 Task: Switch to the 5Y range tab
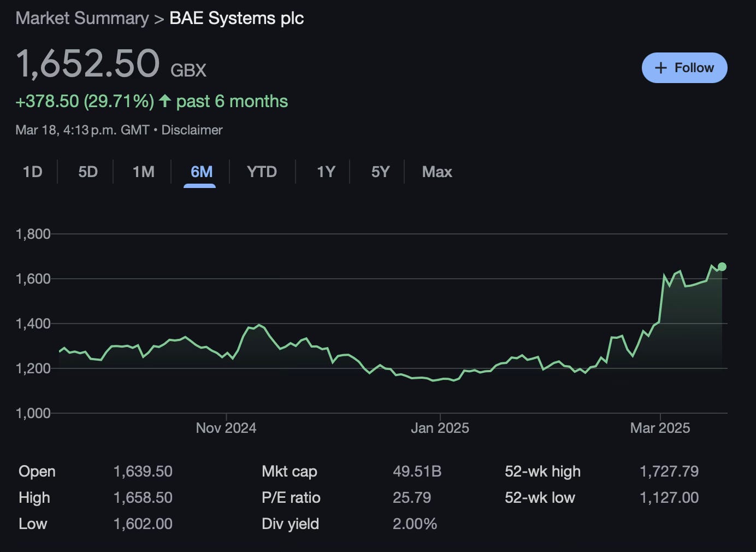tap(380, 172)
